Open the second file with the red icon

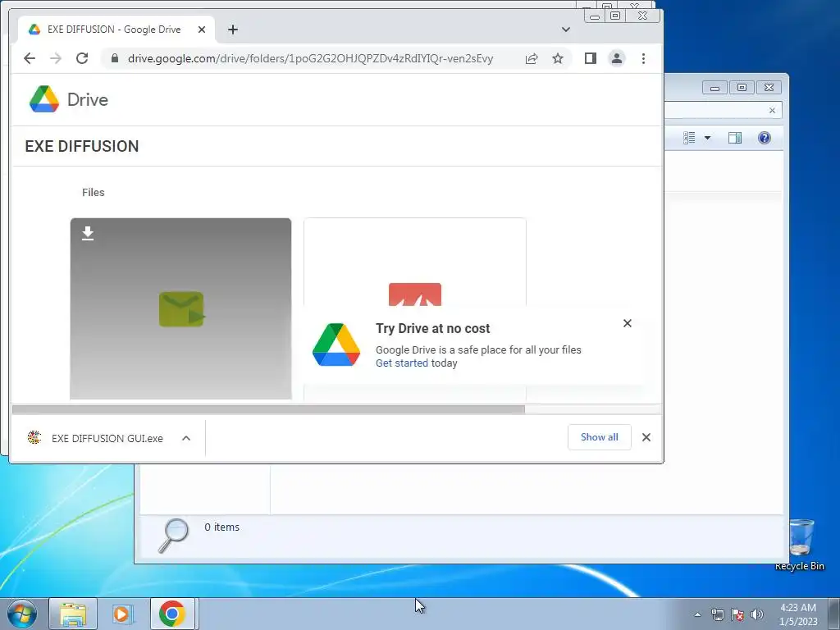click(414, 294)
